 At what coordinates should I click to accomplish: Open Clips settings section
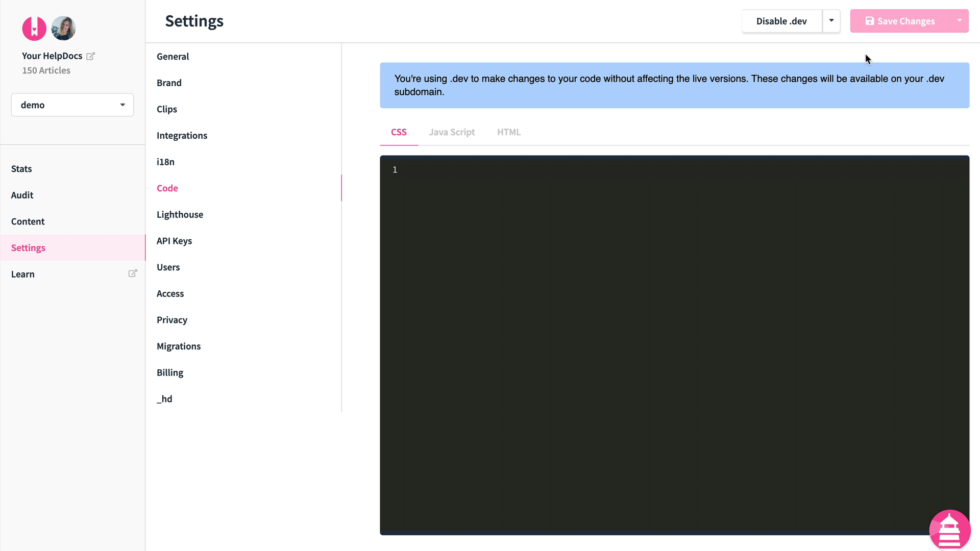click(167, 109)
